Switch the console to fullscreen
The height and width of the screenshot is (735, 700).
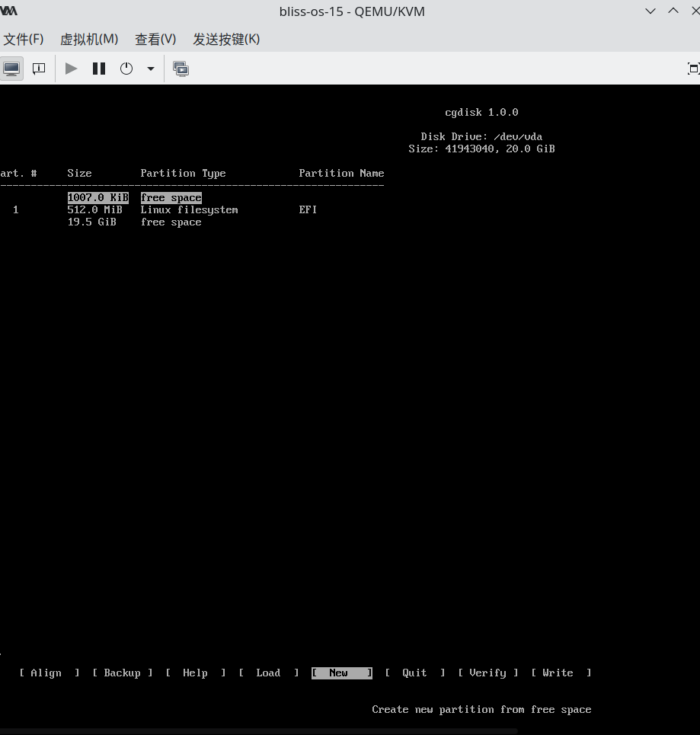[x=692, y=69]
